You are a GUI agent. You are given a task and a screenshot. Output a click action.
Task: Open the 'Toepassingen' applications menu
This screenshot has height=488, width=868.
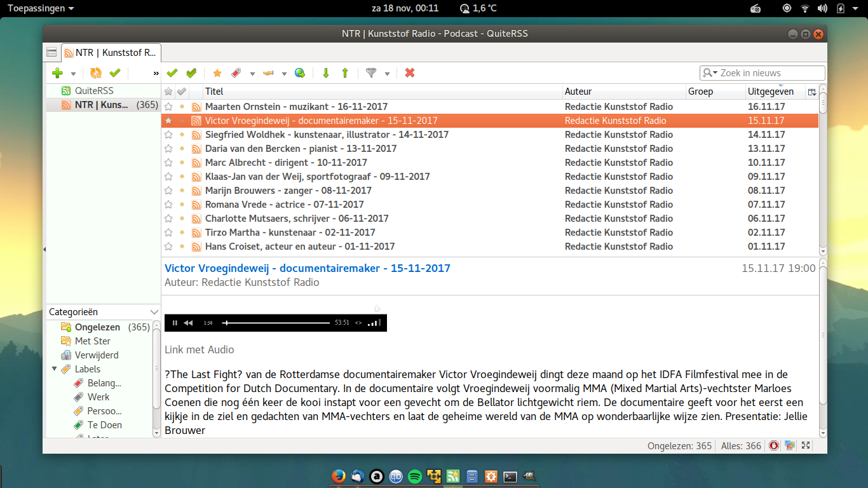[40, 8]
